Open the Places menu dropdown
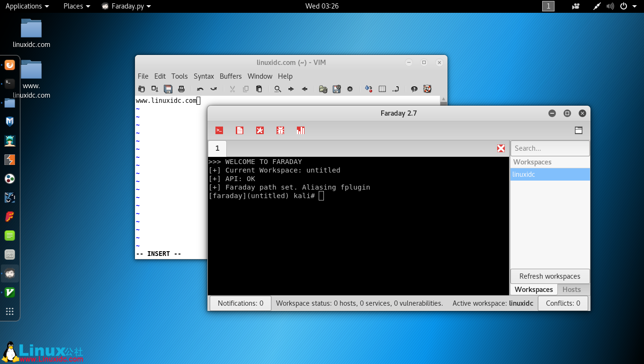 point(77,6)
